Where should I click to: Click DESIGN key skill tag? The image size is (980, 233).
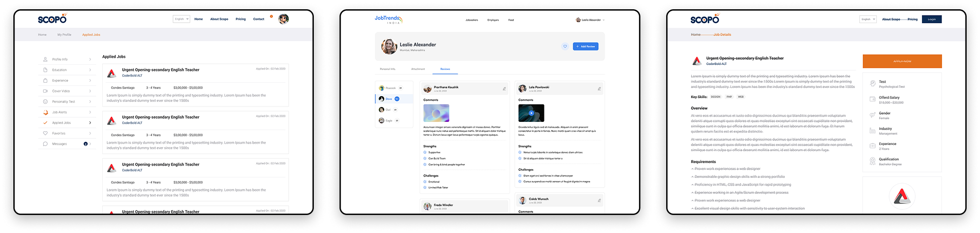[x=715, y=97]
